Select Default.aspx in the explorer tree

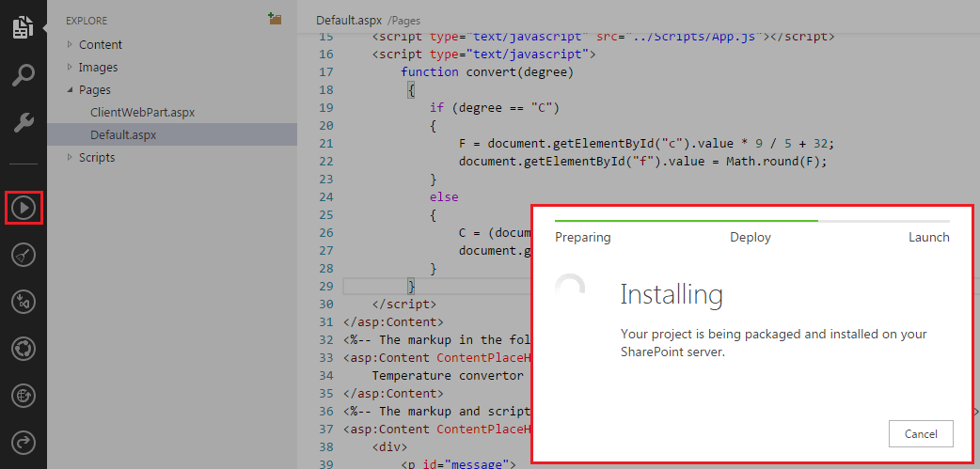[x=121, y=135]
